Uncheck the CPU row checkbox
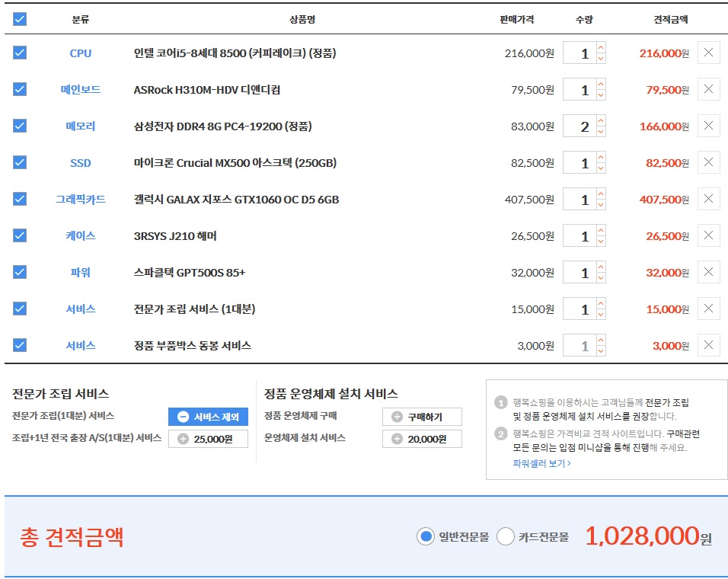This screenshot has height=579, width=728. coord(20,53)
